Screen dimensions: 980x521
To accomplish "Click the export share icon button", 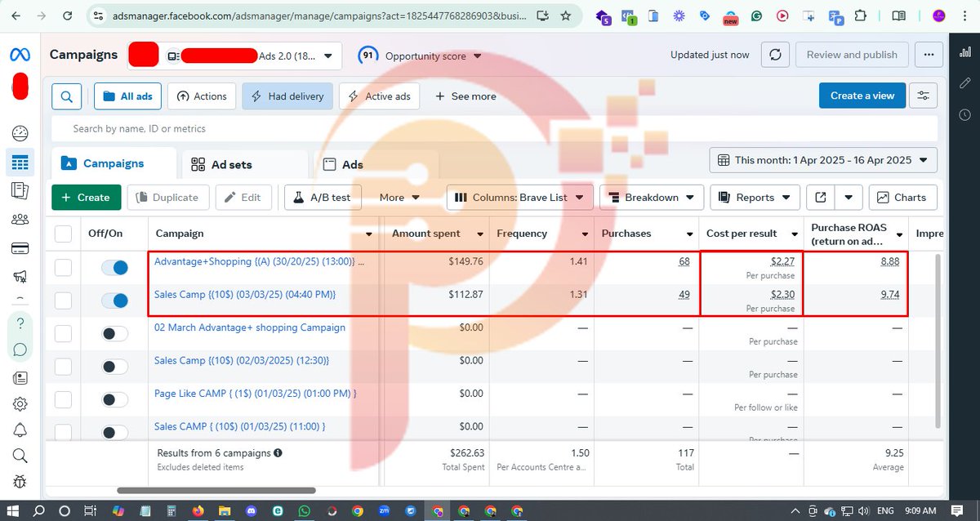I will (x=820, y=197).
